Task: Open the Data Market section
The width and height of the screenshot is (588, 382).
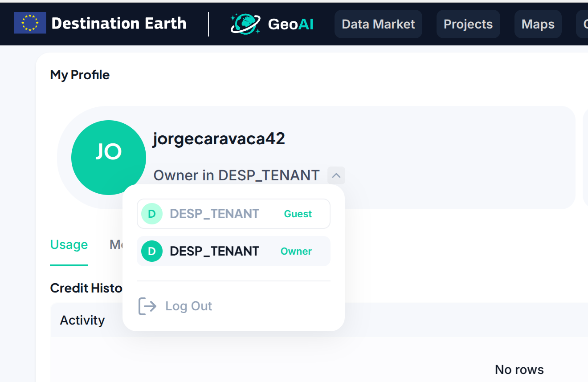Action: tap(378, 24)
